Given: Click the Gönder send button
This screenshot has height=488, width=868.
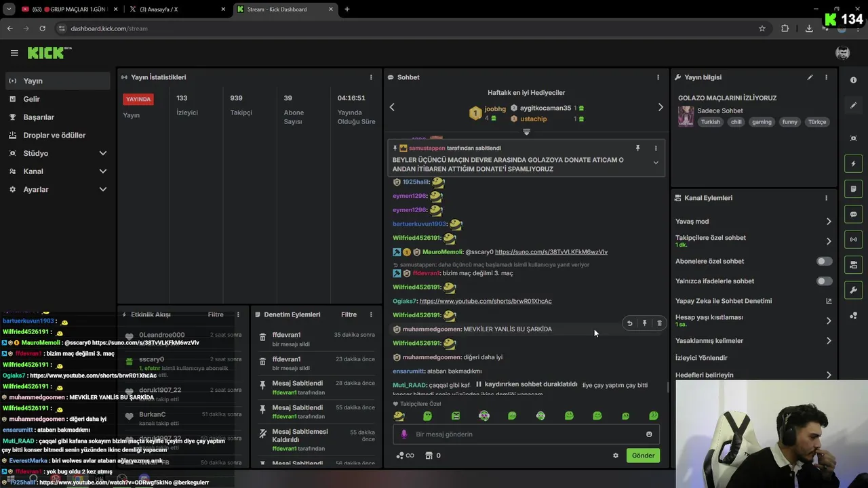Looking at the screenshot, I should coord(643,455).
